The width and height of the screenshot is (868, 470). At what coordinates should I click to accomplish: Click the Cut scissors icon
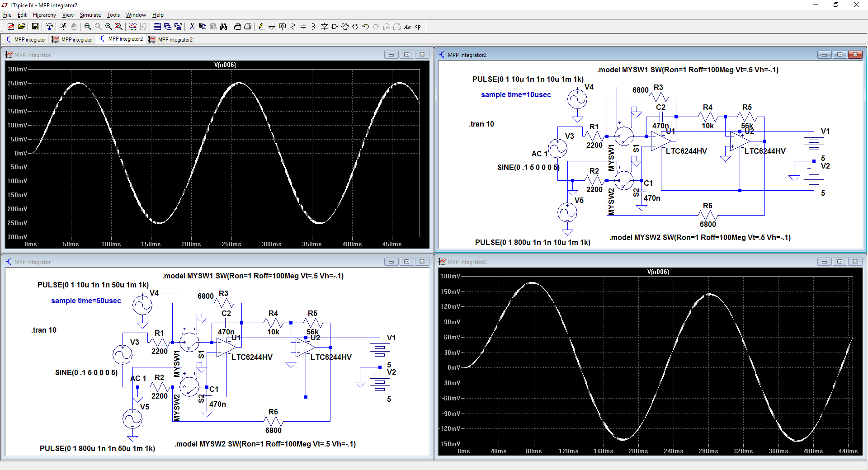[x=192, y=27]
